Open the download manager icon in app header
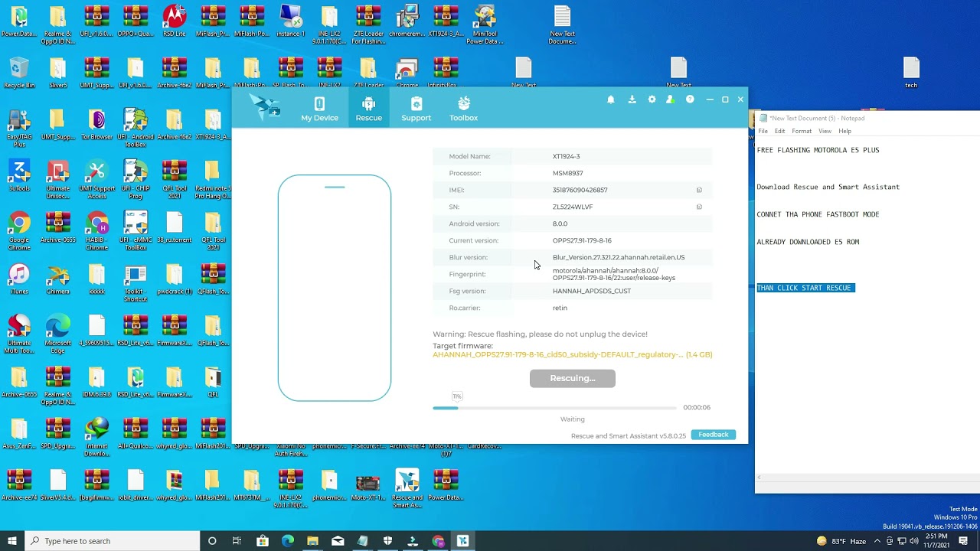980x551 pixels. (x=632, y=99)
